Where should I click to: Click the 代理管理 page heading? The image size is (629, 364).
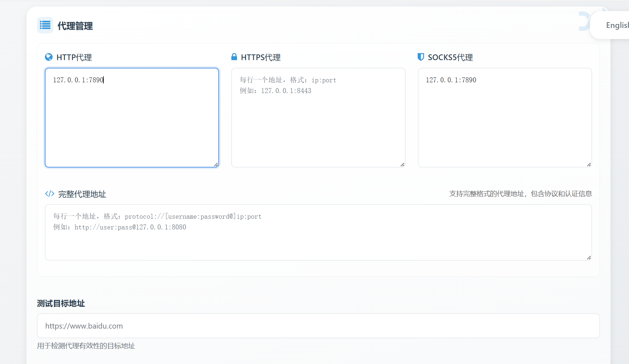click(75, 26)
